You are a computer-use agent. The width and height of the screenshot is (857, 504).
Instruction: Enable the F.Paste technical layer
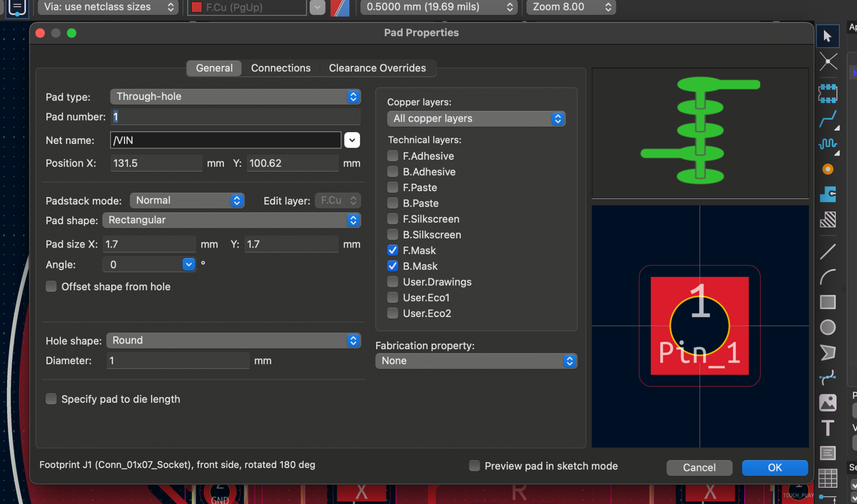pyautogui.click(x=393, y=187)
